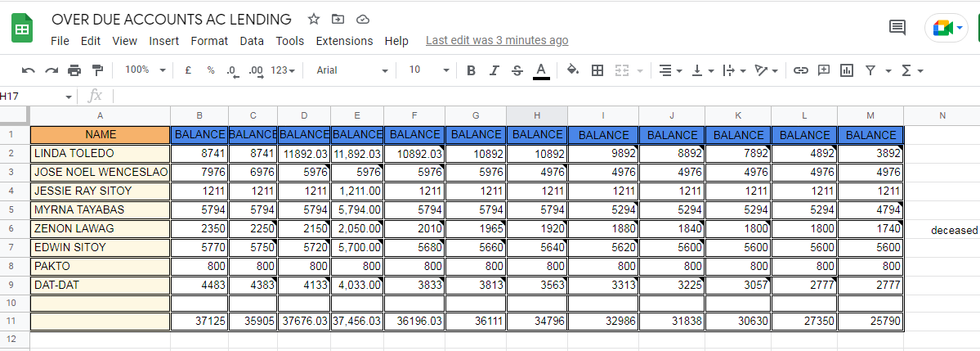980x351 pixels.
Task: Select the DAT-DAT cell
Action: coord(100,286)
